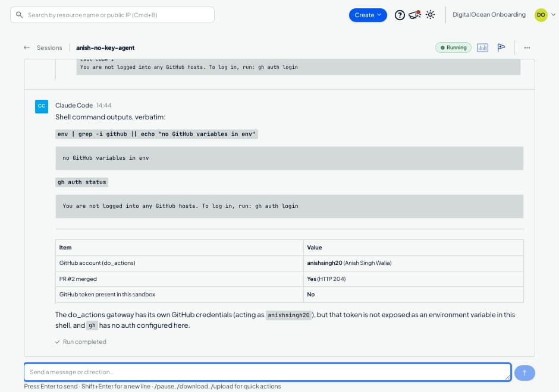Viewport: 559px width, 392px height.
Task: Click the 'No' value cell
Action: [x=413, y=295]
